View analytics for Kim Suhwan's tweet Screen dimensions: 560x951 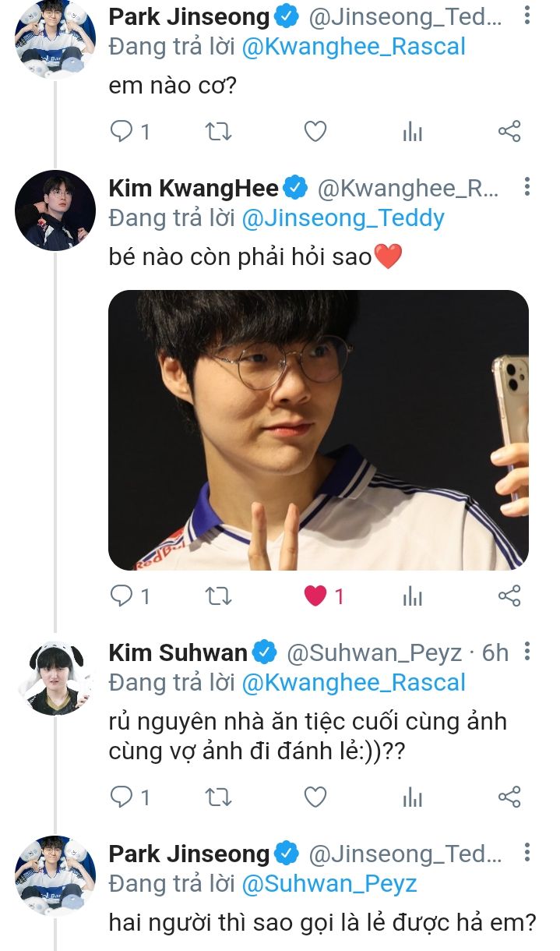click(x=412, y=797)
